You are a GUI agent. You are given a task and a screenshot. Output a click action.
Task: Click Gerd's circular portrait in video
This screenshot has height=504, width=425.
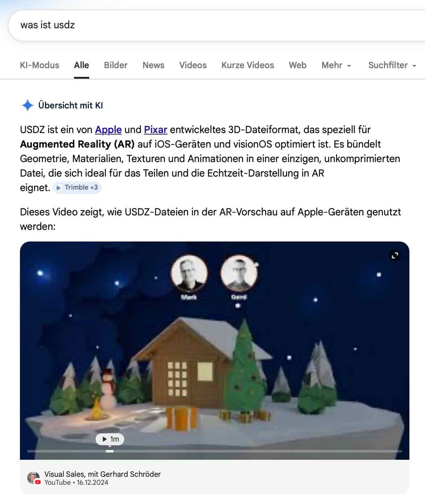(x=239, y=274)
